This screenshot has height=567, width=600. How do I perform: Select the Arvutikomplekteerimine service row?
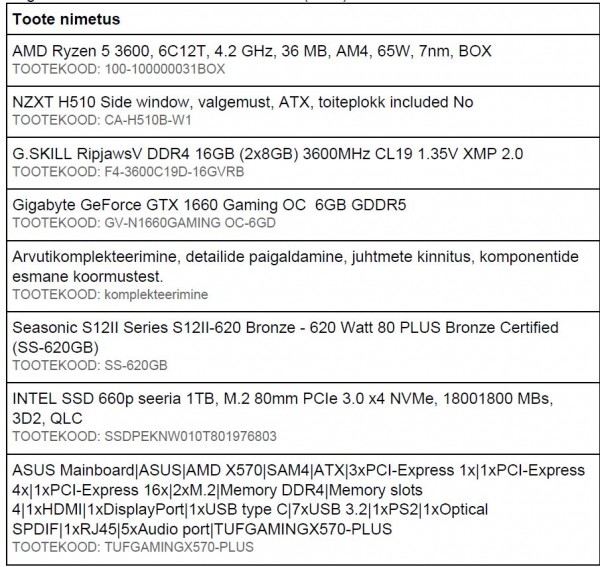tap(303, 276)
